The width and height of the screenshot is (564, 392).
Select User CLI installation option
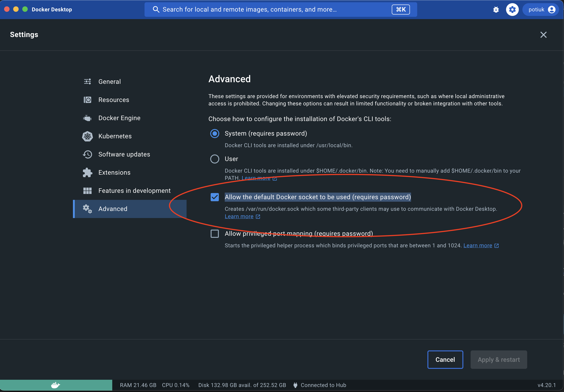(214, 159)
